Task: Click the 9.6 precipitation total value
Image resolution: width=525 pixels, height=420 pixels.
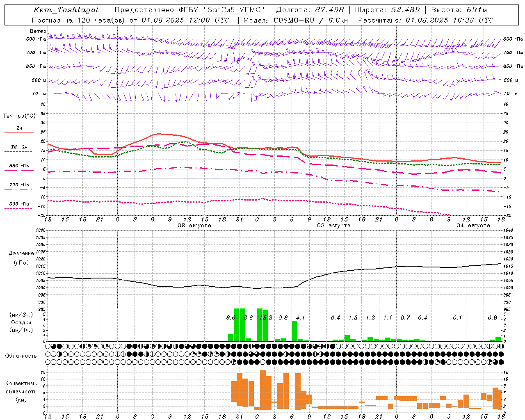Action: (231, 317)
